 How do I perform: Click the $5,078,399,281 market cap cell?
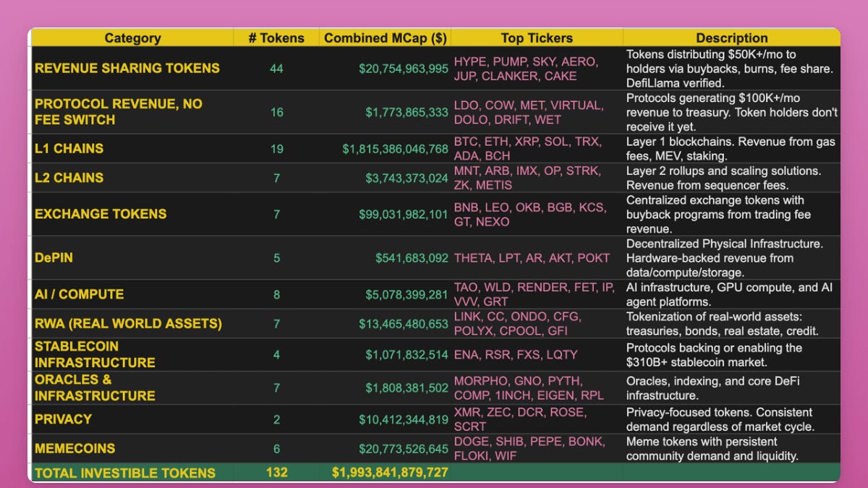(385, 294)
